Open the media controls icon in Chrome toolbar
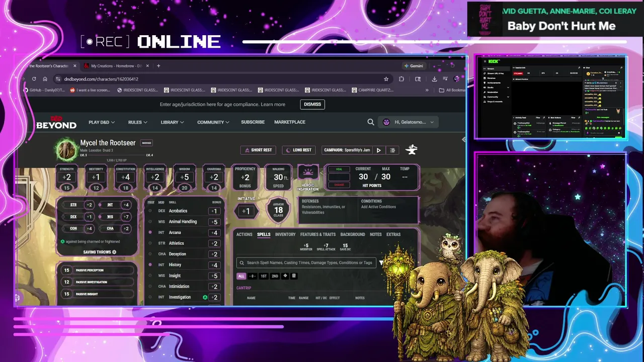This screenshot has height=362, width=644. pos(445,79)
